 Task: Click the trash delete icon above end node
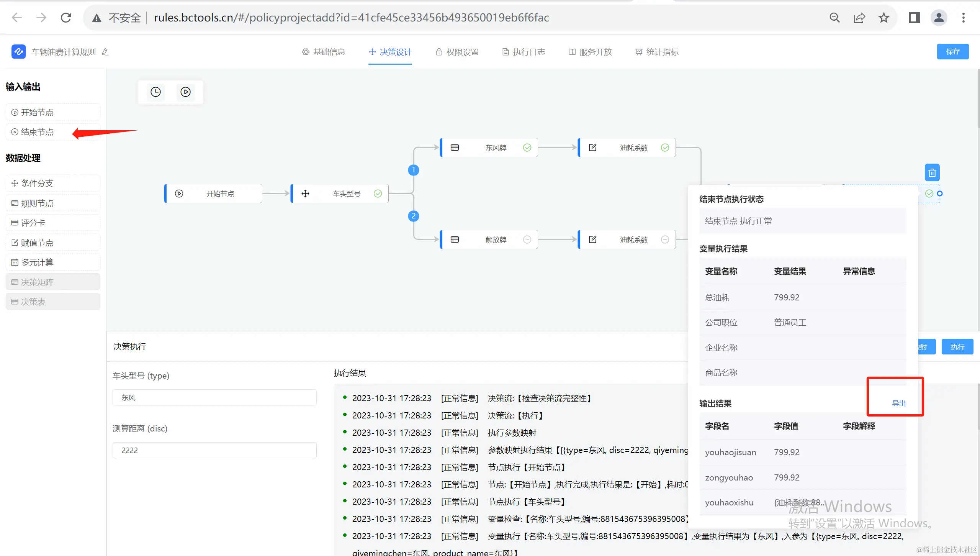pos(932,173)
